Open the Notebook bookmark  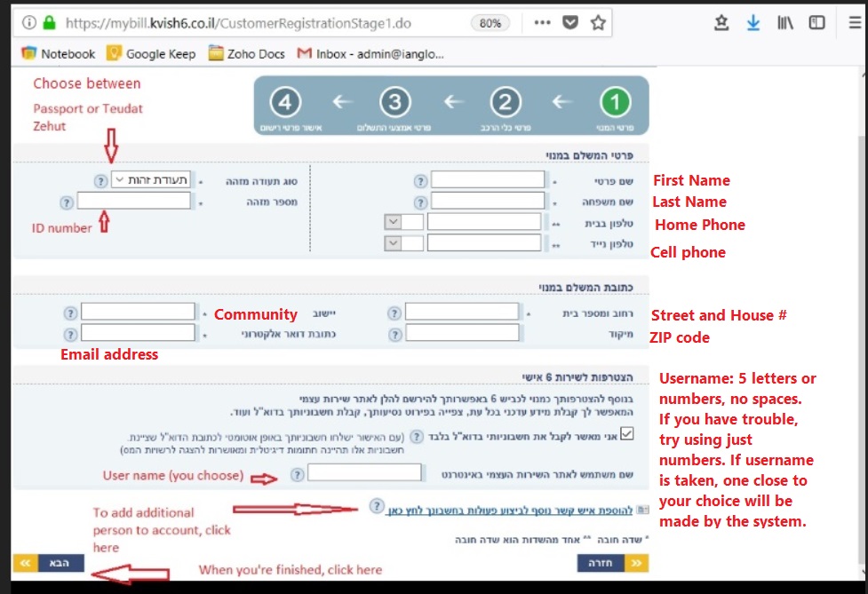pyautogui.click(x=59, y=53)
